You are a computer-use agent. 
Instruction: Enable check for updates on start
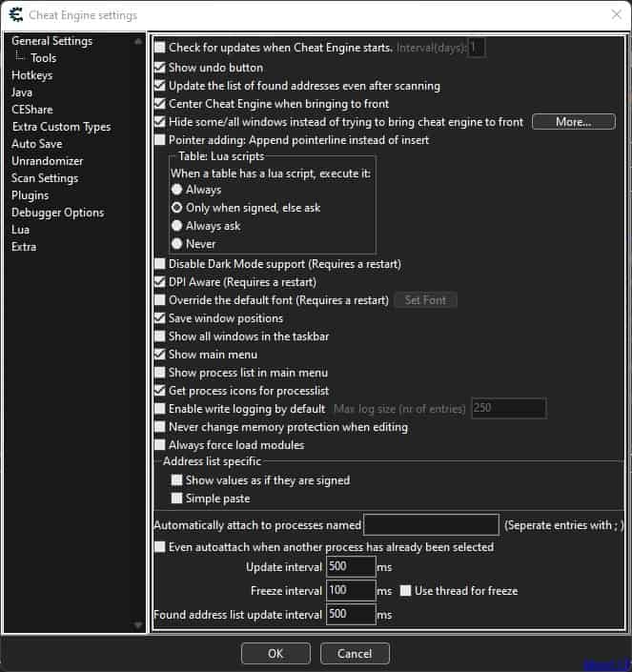160,47
